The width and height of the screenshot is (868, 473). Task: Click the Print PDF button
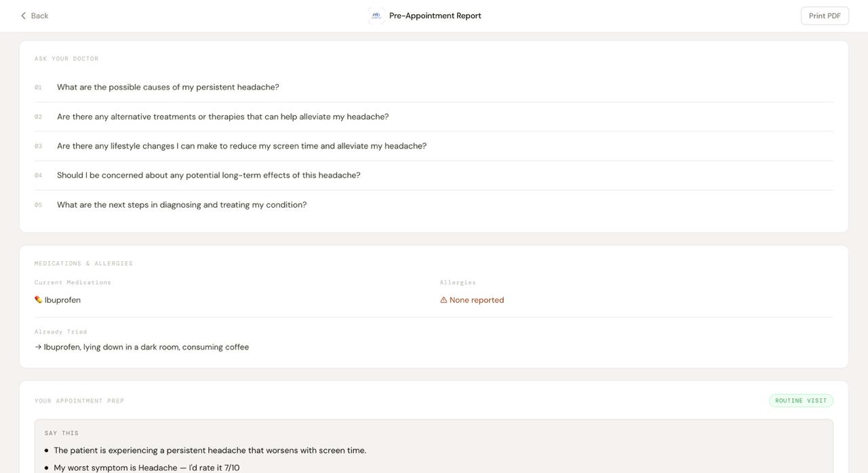point(825,16)
